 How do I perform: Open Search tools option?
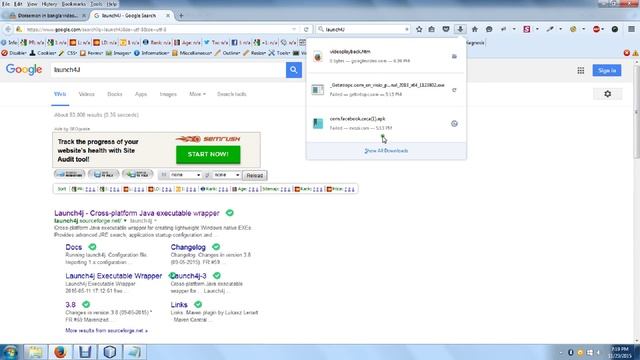click(x=231, y=94)
